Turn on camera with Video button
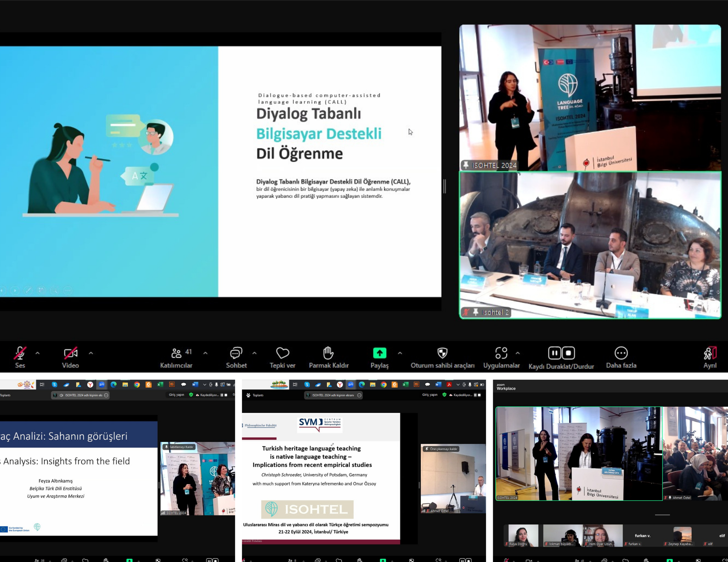The width and height of the screenshot is (728, 562). click(70, 353)
